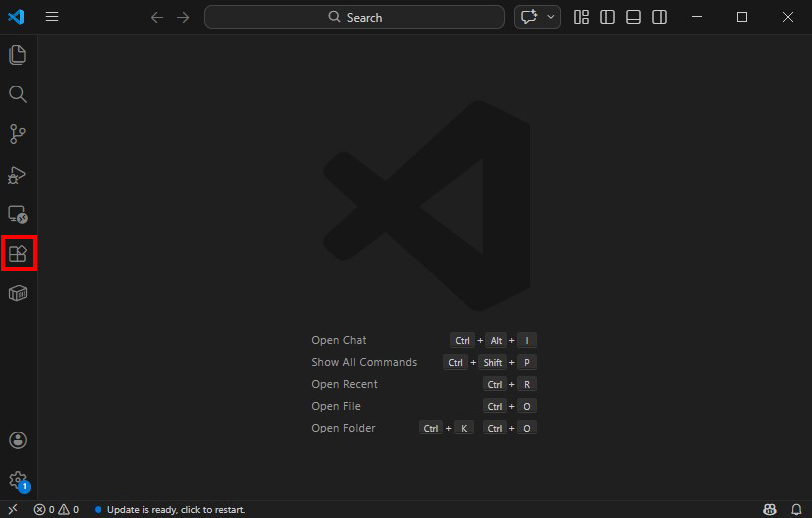Open the Explorer view in activity bar
812x518 pixels.
pos(17,55)
